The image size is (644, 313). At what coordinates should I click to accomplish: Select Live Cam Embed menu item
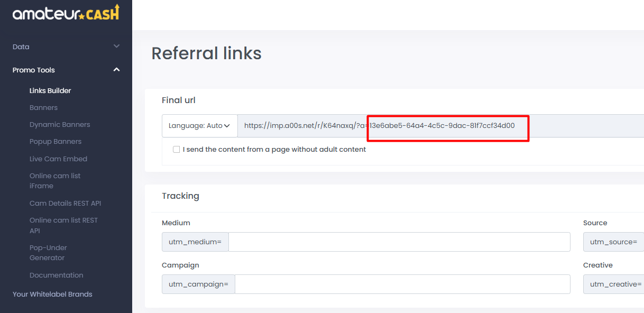click(x=58, y=159)
